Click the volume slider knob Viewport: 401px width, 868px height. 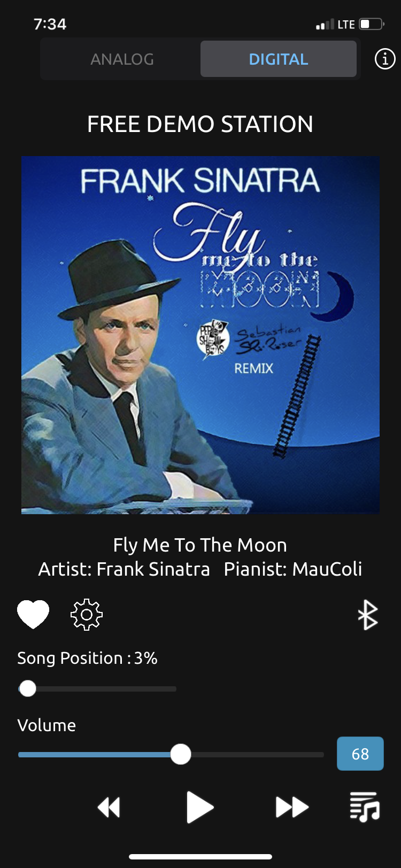[181, 754]
